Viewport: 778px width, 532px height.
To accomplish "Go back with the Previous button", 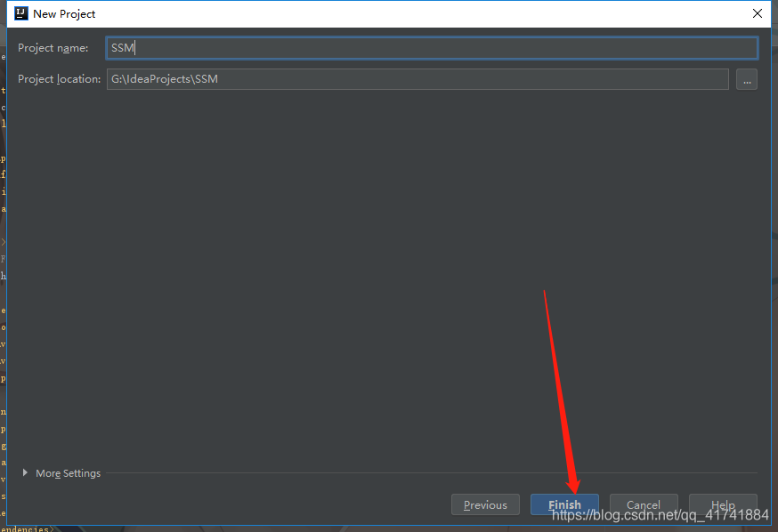I will click(x=485, y=504).
